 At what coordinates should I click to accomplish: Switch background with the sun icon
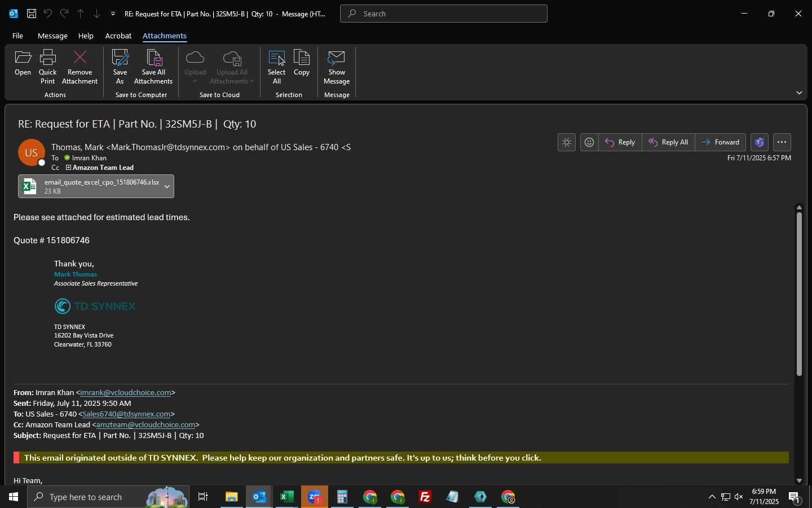[567, 142]
